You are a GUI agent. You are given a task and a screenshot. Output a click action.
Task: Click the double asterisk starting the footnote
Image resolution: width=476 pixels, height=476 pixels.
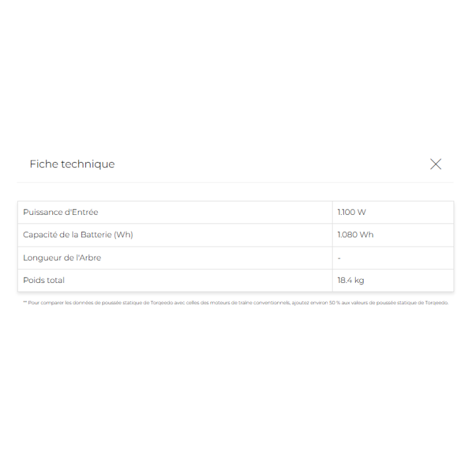pos(24,303)
